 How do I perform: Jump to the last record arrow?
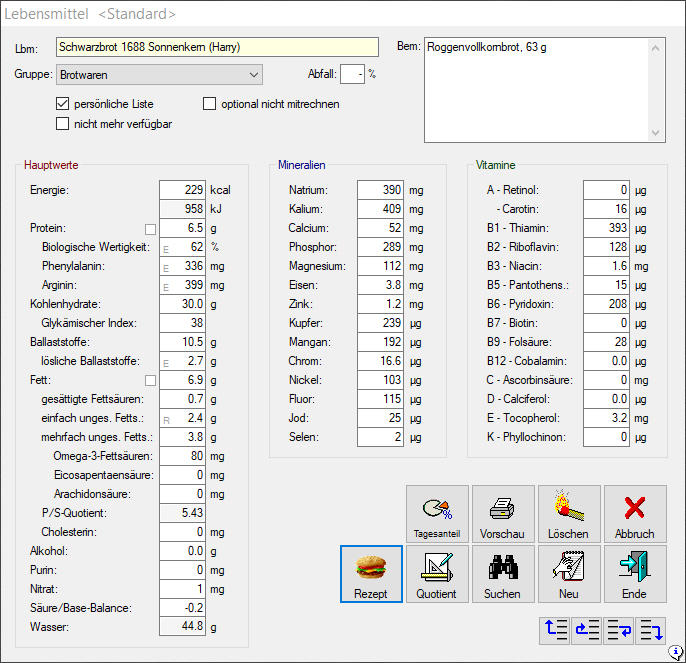coord(651,630)
